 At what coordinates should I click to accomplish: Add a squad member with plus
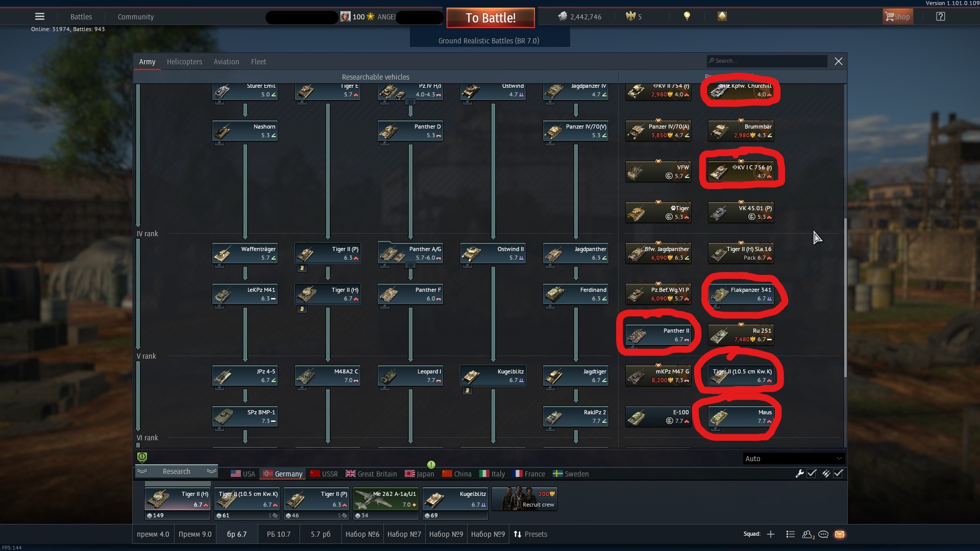click(771, 534)
